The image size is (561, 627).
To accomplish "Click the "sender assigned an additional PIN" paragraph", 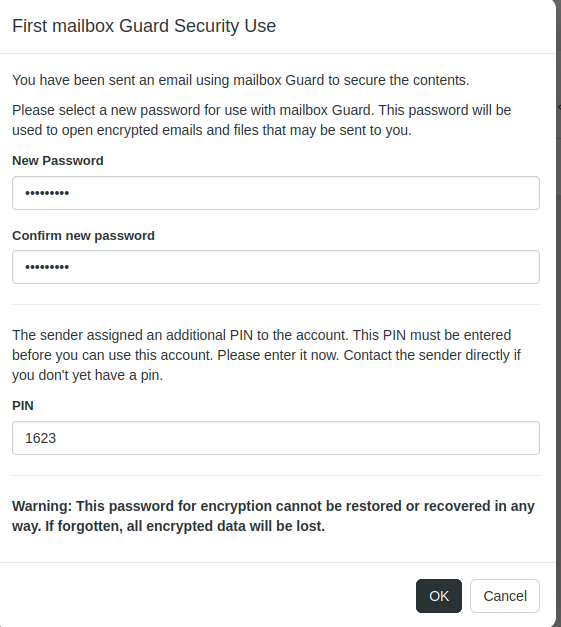I will (266, 355).
